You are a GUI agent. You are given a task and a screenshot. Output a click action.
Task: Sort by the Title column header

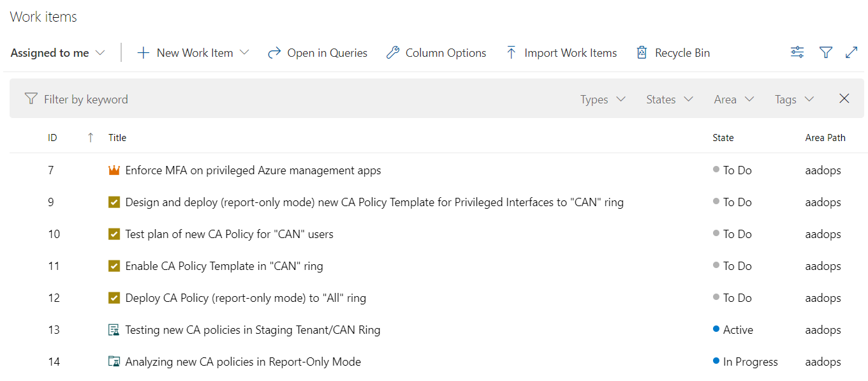click(117, 138)
